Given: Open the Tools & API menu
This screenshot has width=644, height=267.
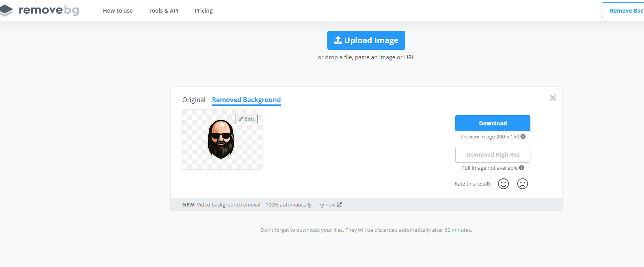Looking at the screenshot, I should [x=163, y=11].
